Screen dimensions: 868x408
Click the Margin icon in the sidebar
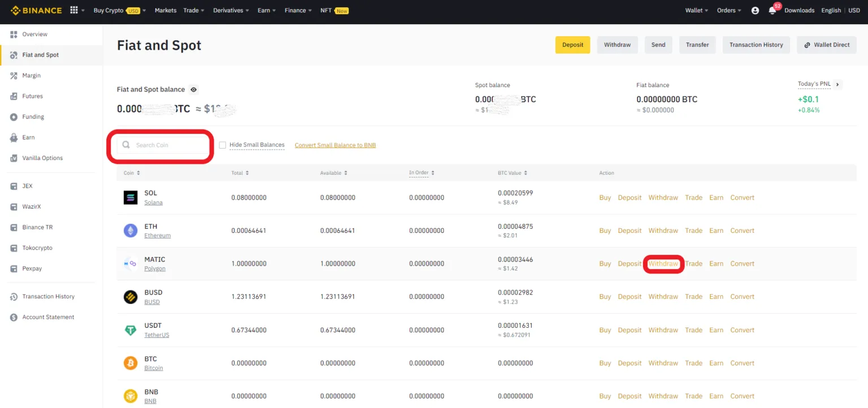(x=14, y=76)
